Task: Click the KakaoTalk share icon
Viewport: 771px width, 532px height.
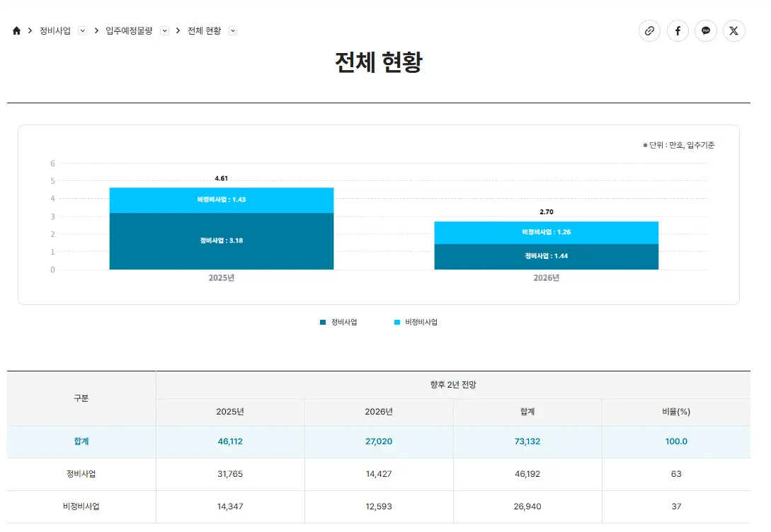Action: click(706, 30)
